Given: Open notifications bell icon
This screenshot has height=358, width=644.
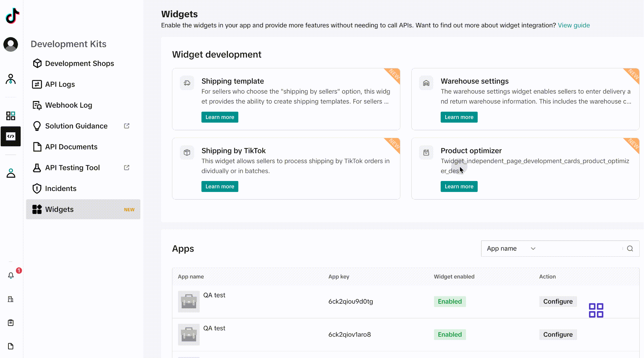Looking at the screenshot, I should [11, 275].
